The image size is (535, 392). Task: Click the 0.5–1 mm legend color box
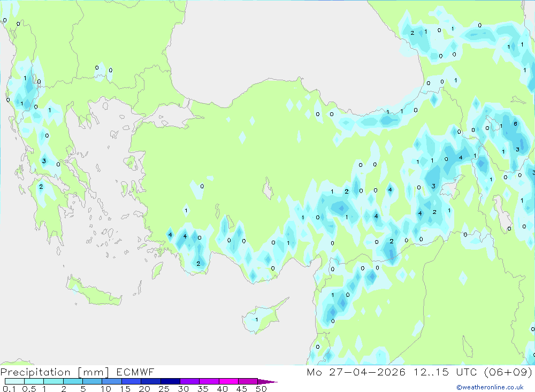pos(34,381)
